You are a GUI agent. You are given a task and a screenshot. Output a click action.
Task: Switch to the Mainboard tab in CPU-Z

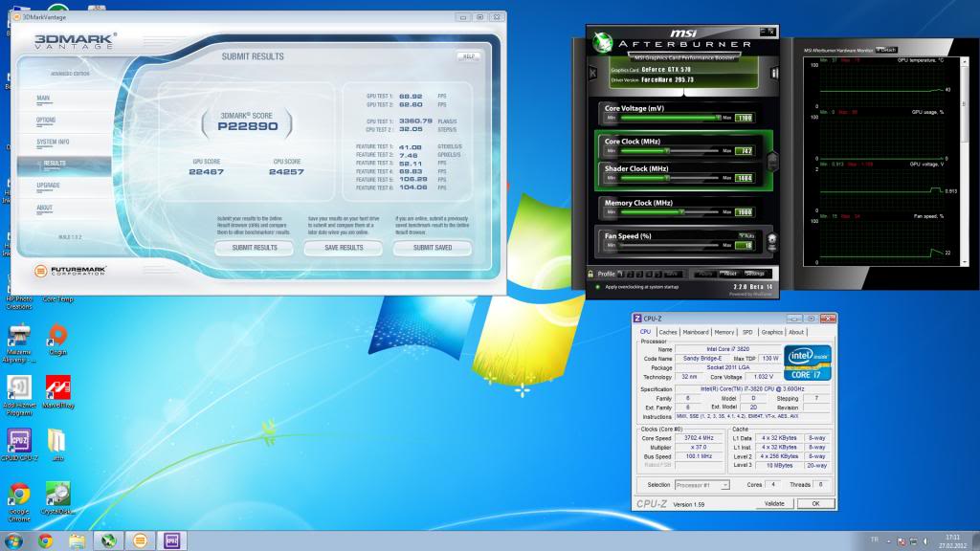point(696,332)
